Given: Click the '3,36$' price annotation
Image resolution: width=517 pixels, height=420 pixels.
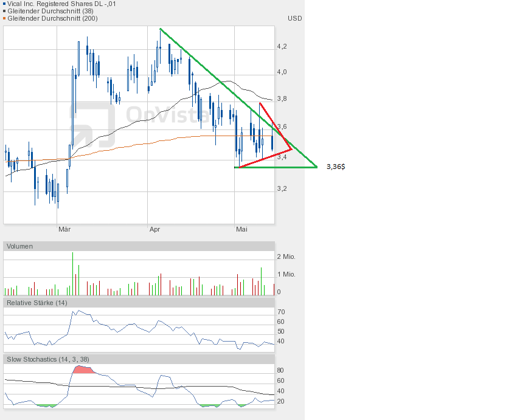Looking at the screenshot, I should tap(336, 167).
